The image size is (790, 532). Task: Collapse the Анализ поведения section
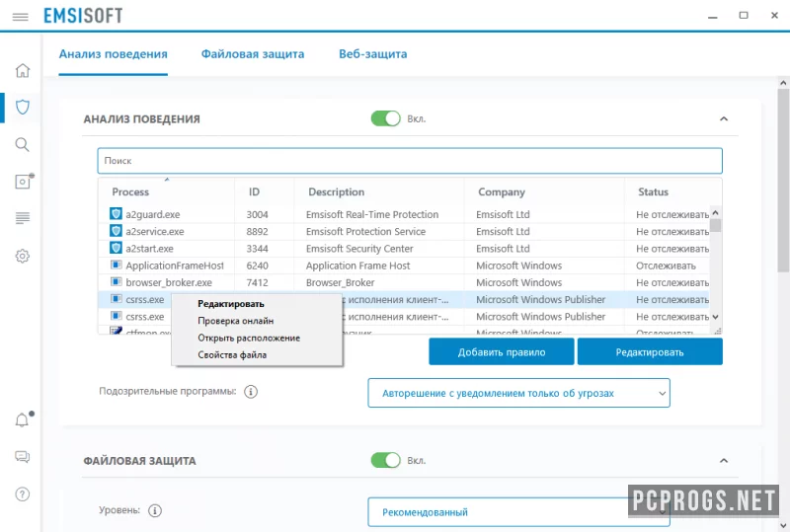tap(724, 118)
